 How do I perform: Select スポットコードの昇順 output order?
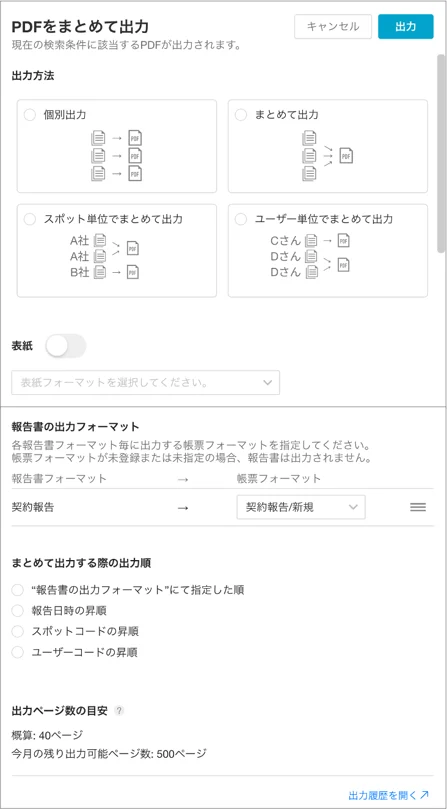tap(18, 632)
